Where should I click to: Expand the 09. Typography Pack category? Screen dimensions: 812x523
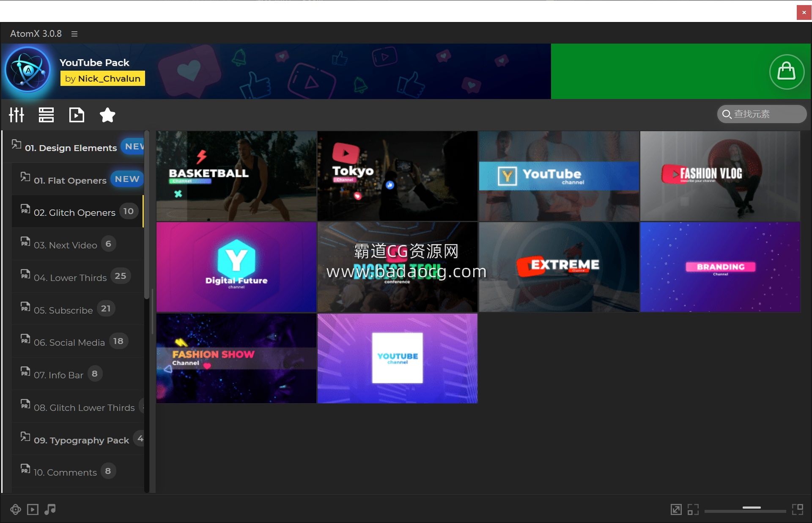pyautogui.click(x=78, y=439)
